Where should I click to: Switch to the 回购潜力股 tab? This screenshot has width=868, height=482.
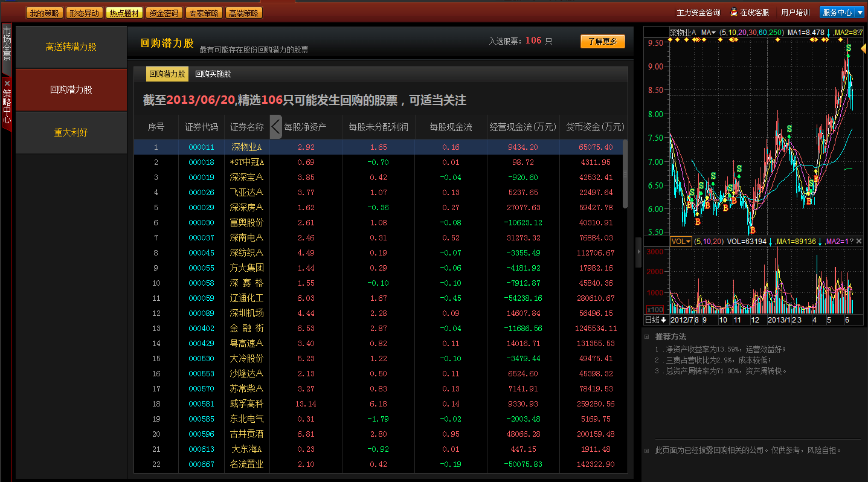(x=167, y=74)
